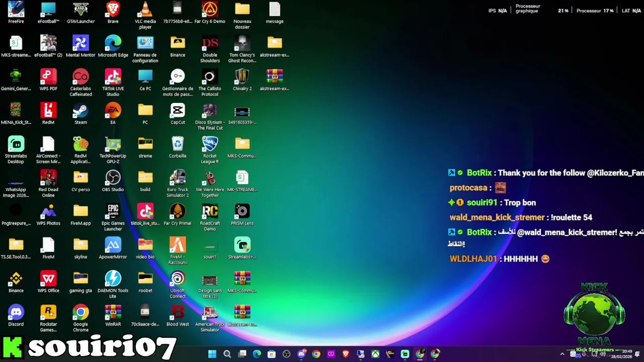Launch ApowerMirror from the desktop

[113, 249]
